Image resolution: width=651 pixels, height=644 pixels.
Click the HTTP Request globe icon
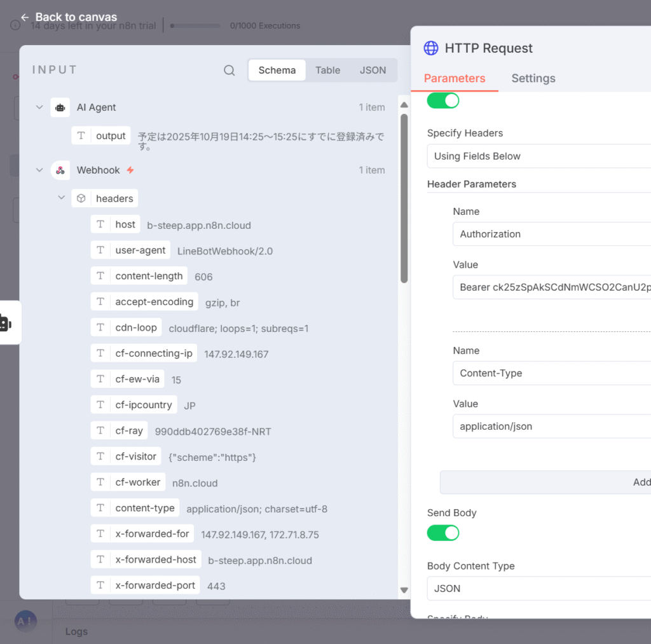pyautogui.click(x=431, y=48)
